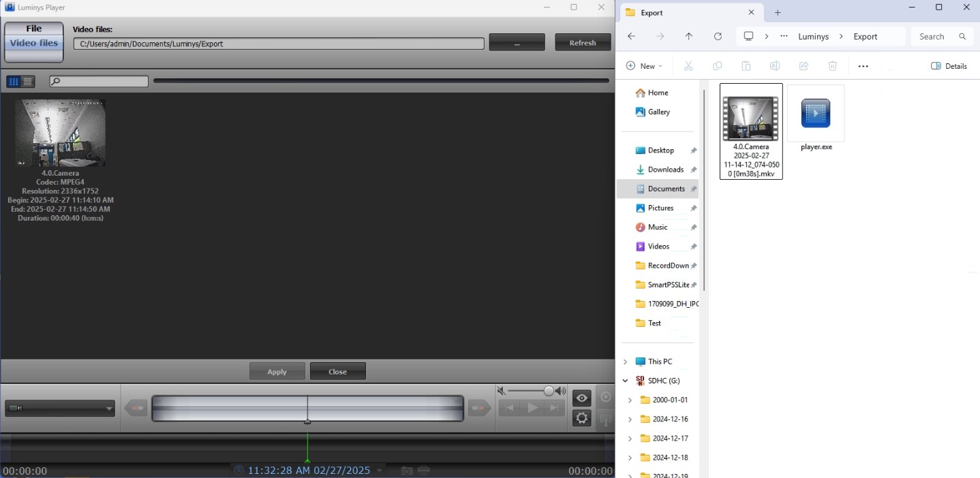Click the volume slider handle
This screenshot has height=478, width=980.
pyautogui.click(x=549, y=391)
